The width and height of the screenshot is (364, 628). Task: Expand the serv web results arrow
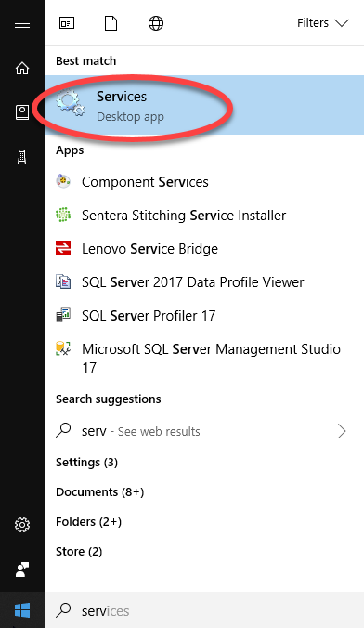(x=342, y=431)
